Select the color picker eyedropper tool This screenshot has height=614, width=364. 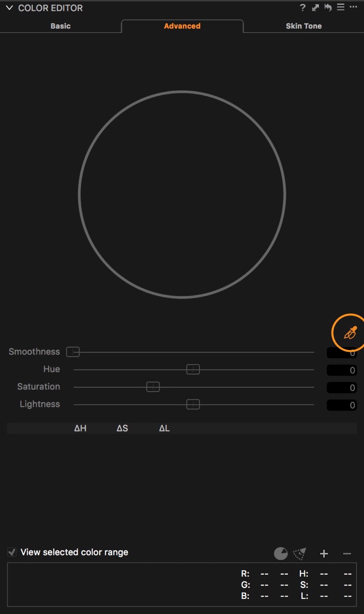[351, 332]
